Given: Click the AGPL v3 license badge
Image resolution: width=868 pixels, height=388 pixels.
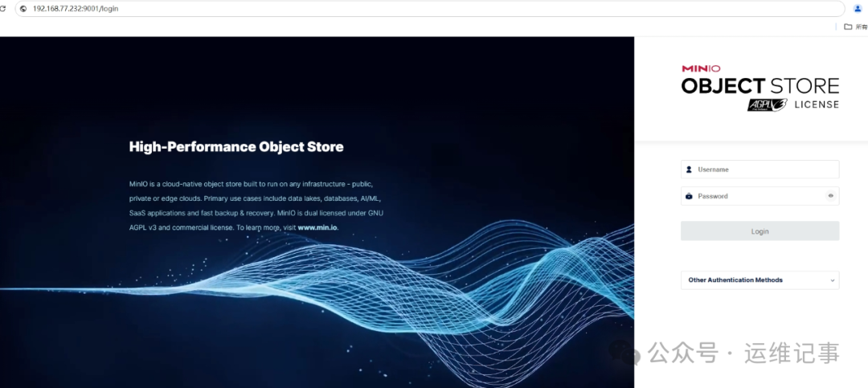Looking at the screenshot, I should (766, 104).
